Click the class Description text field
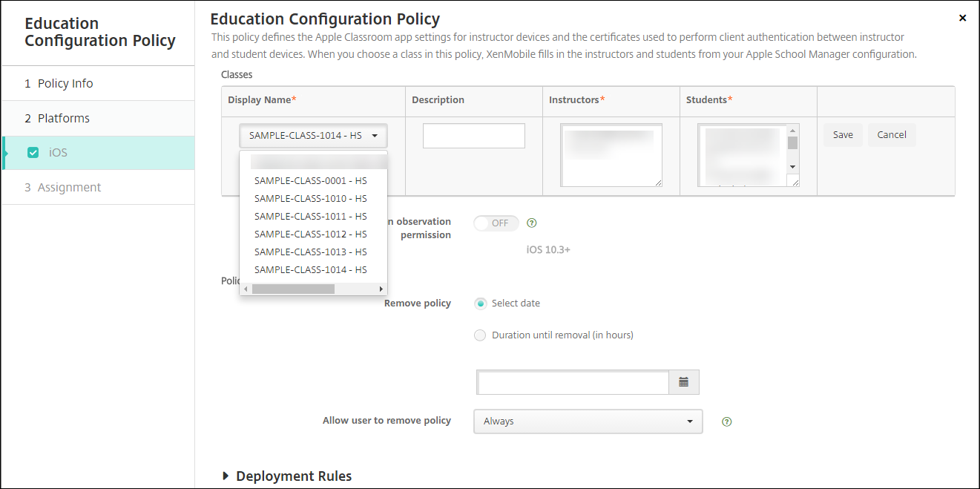 point(473,136)
